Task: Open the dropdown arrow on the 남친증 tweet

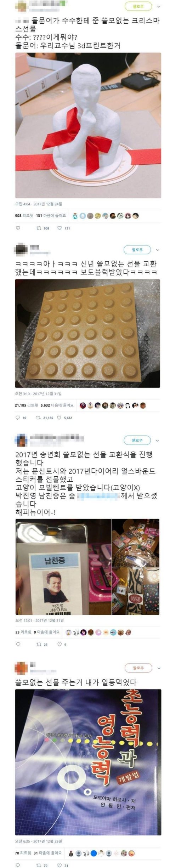Action: pyautogui.click(x=158, y=441)
